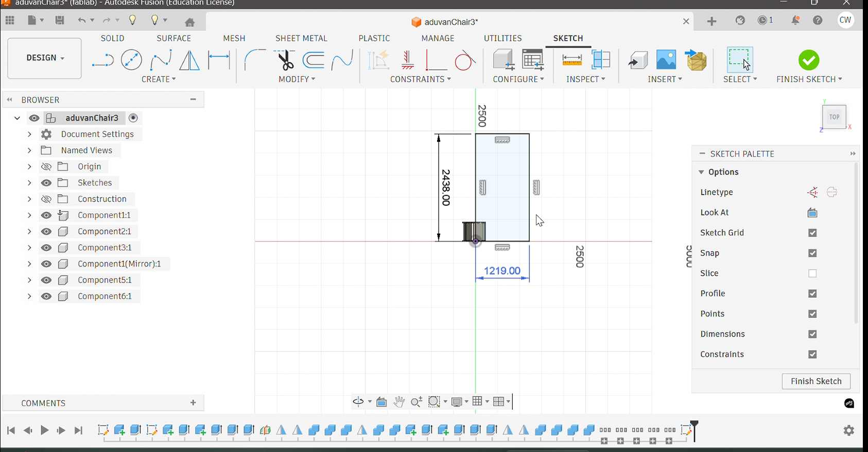Switch to the UTILITIES tab
868x452 pixels.
503,38
